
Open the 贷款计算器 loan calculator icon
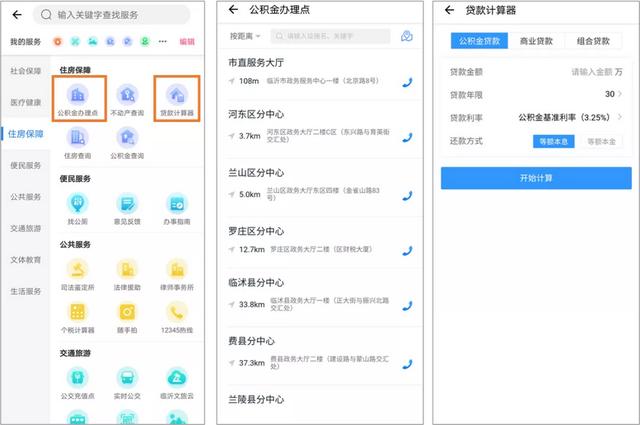pos(177,98)
